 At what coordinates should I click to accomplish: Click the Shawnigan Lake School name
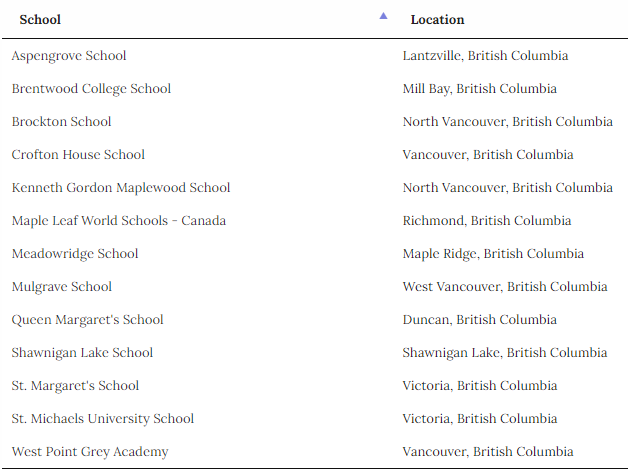coord(82,353)
